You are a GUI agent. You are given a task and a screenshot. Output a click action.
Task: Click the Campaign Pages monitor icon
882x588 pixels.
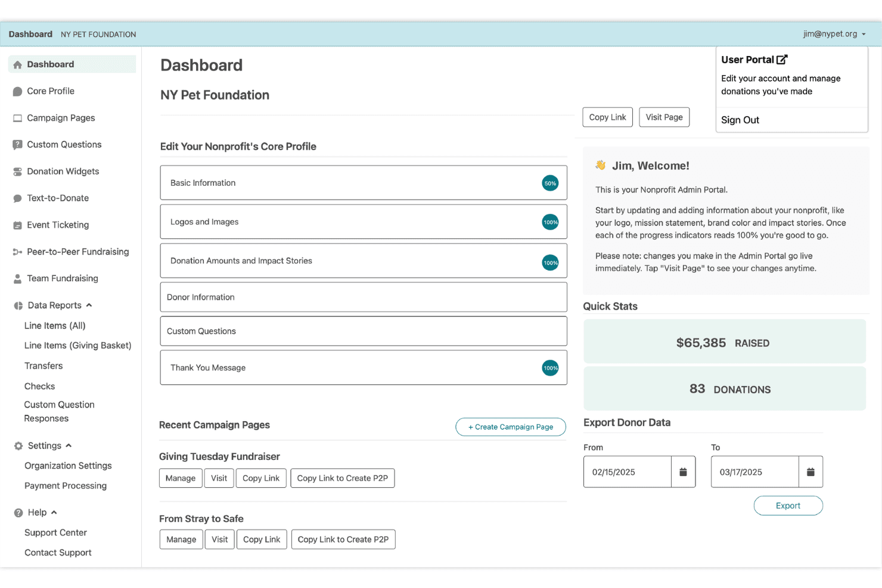[x=18, y=119]
